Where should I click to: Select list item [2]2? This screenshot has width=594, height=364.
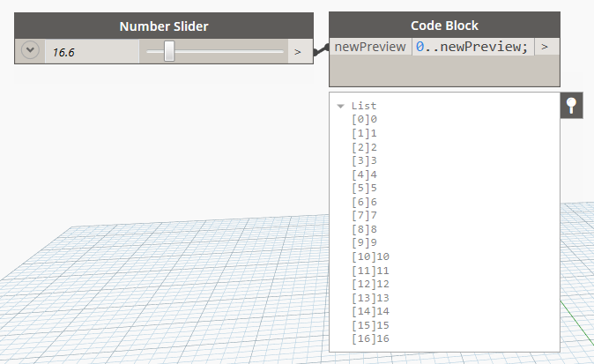(364, 147)
